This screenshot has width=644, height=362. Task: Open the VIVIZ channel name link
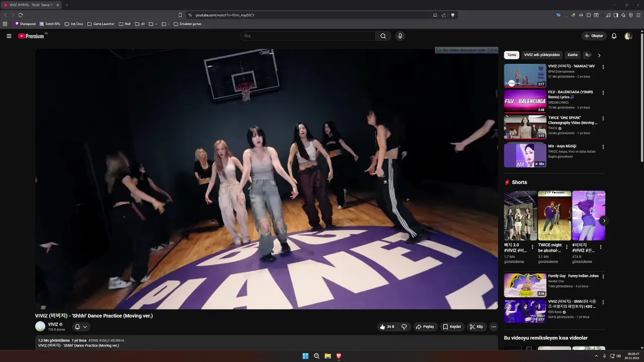[53, 324]
